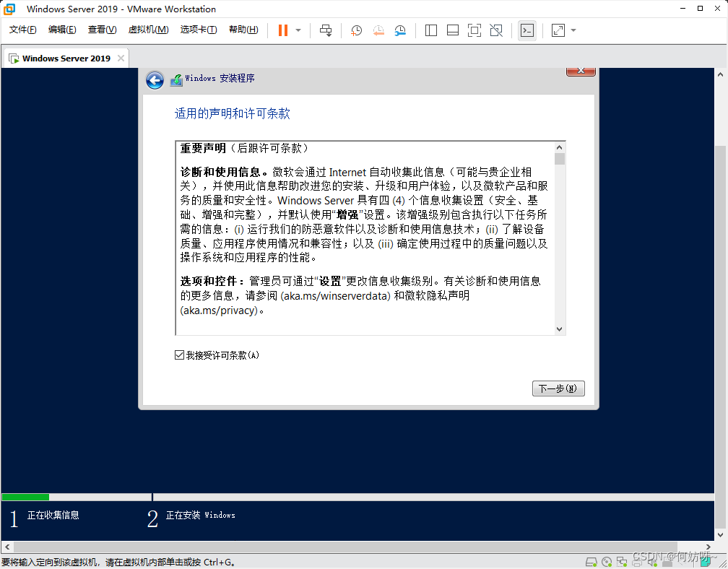Screen dimensions: 728x569
Task: Click step 2 正在安装 Windows label
Action: [201, 515]
